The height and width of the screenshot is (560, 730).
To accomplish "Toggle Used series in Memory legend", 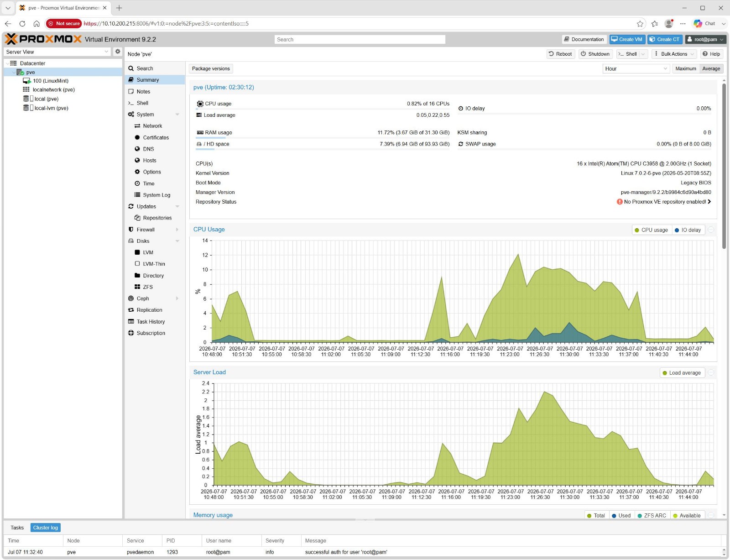I will point(621,516).
